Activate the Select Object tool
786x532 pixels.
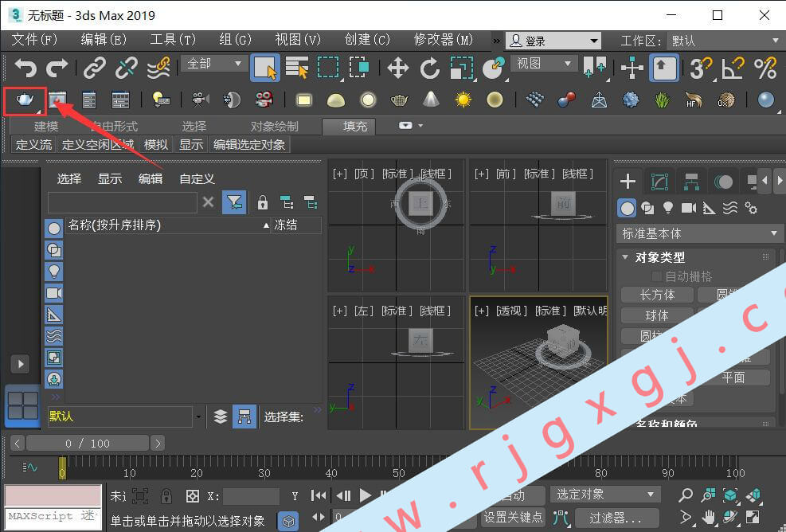pos(264,68)
